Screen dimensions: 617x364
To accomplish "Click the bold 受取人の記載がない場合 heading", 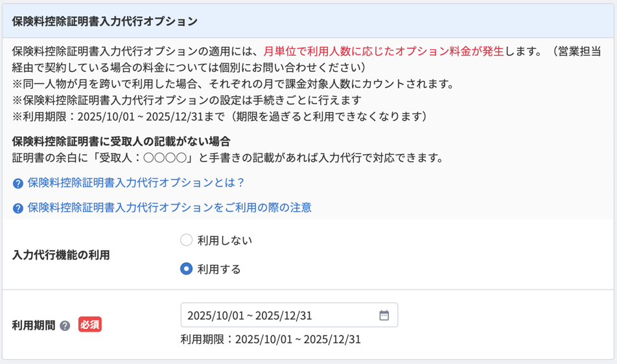I will 121,141.
